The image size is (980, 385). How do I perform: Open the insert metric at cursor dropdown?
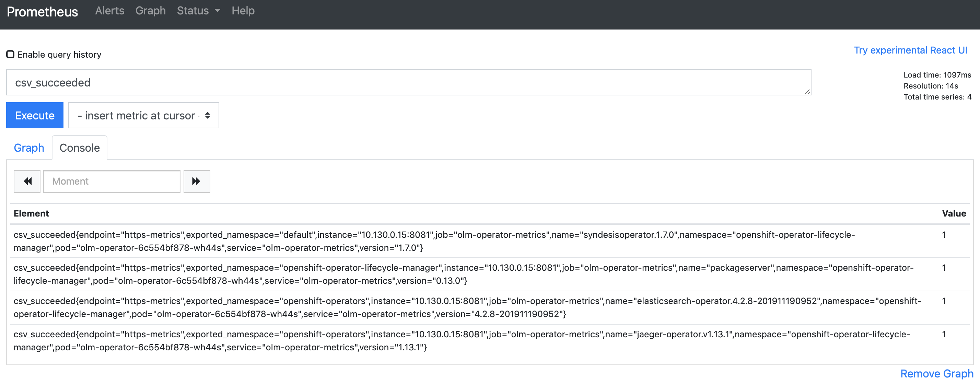click(143, 115)
